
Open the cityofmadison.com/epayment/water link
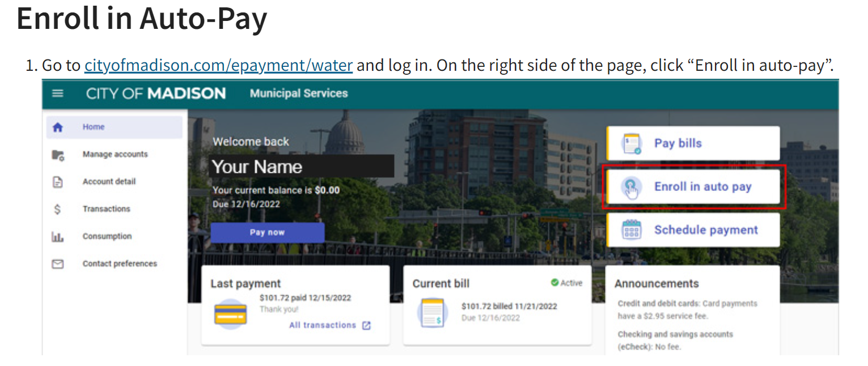click(x=218, y=65)
